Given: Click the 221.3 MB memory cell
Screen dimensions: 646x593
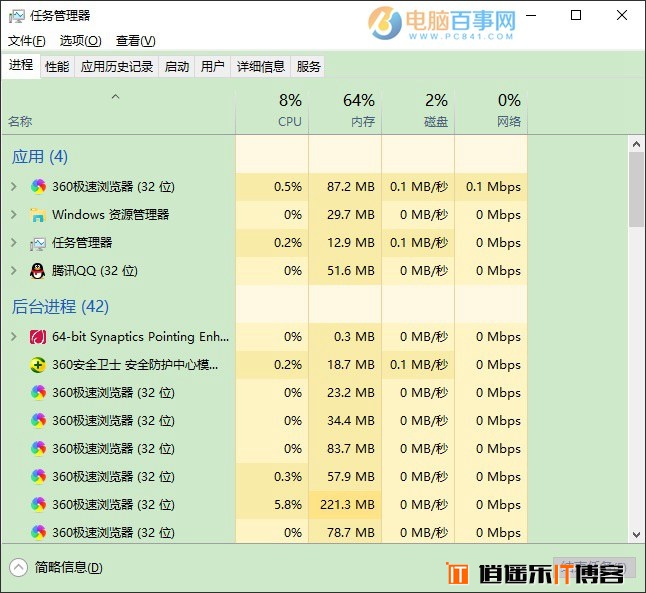Looking at the screenshot, I should [345, 504].
